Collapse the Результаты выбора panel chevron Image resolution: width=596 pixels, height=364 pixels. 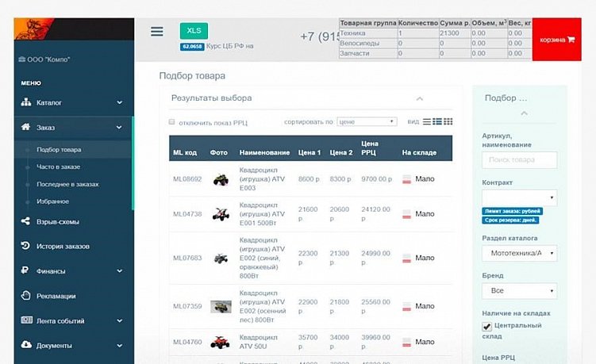(x=419, y=99)
